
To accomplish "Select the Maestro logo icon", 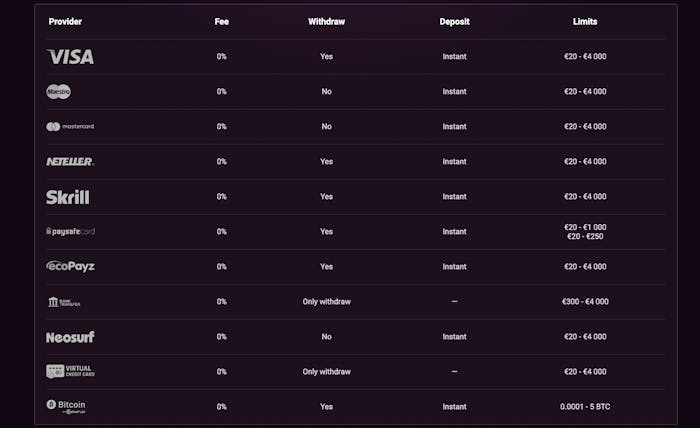I will pyautogui.click(x=59, y=92).
